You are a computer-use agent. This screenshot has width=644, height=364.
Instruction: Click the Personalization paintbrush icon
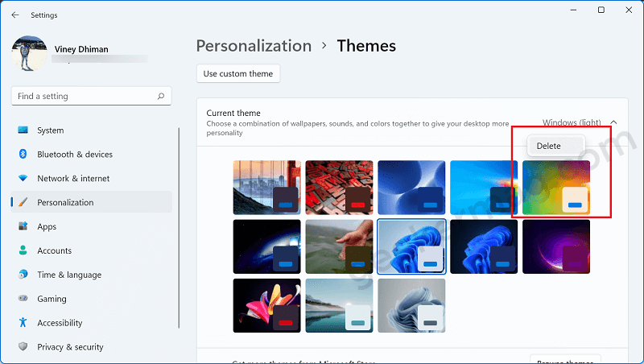23,202
